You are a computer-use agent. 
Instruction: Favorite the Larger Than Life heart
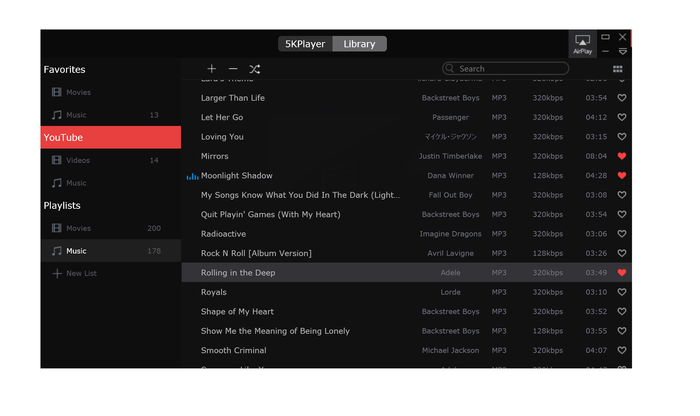(621, 98)
